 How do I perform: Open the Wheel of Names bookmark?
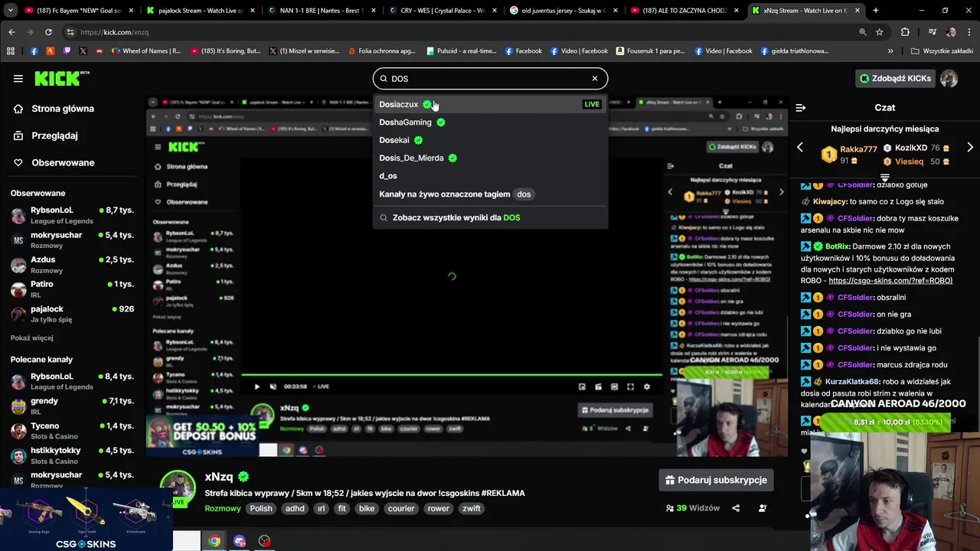(146, 51)
